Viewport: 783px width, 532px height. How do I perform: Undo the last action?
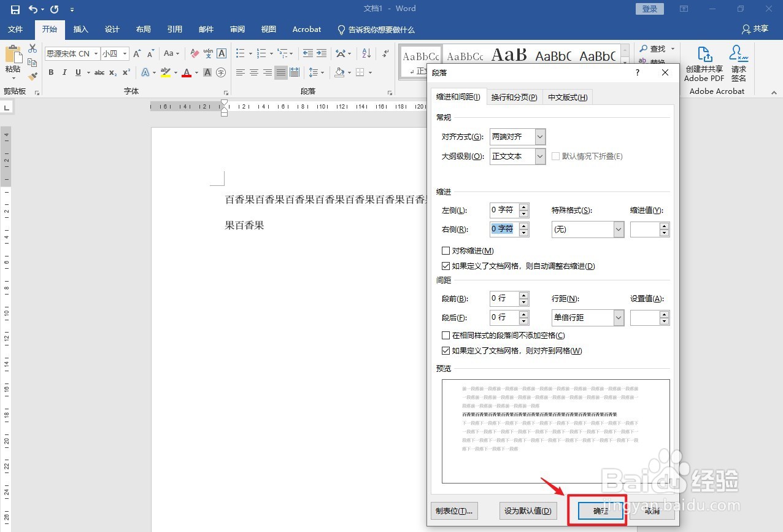pyautogui.click(x=33, y=9)
